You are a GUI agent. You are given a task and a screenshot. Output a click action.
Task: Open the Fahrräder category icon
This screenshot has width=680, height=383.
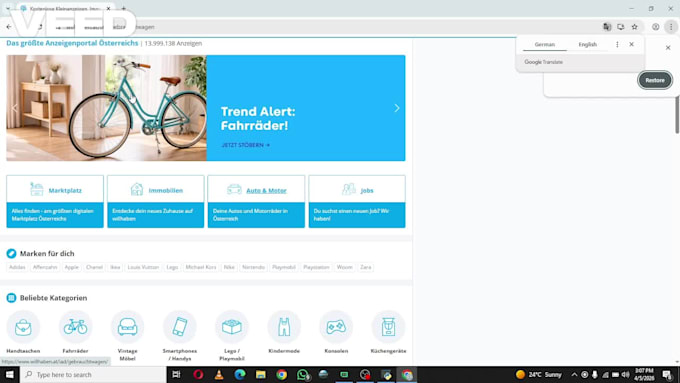(x=75, y=327)
